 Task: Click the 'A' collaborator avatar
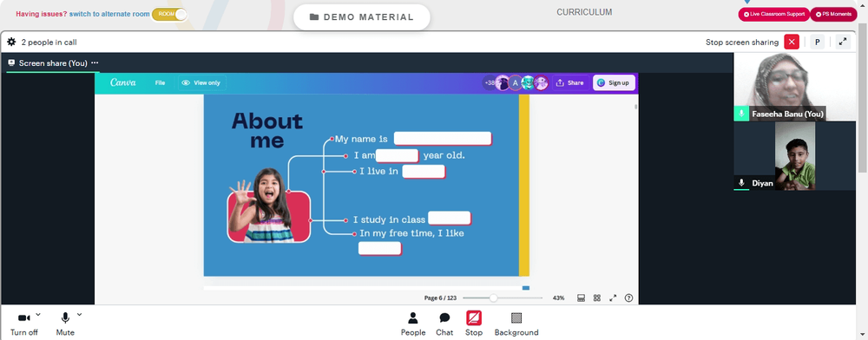coord(516,83)
